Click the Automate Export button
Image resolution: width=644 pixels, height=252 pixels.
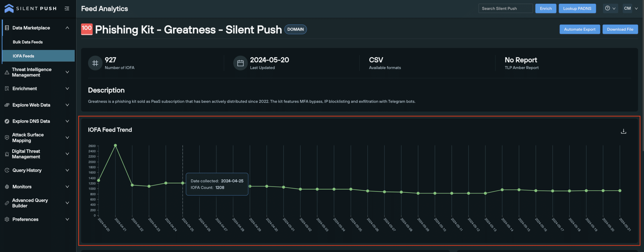(580, 29)
